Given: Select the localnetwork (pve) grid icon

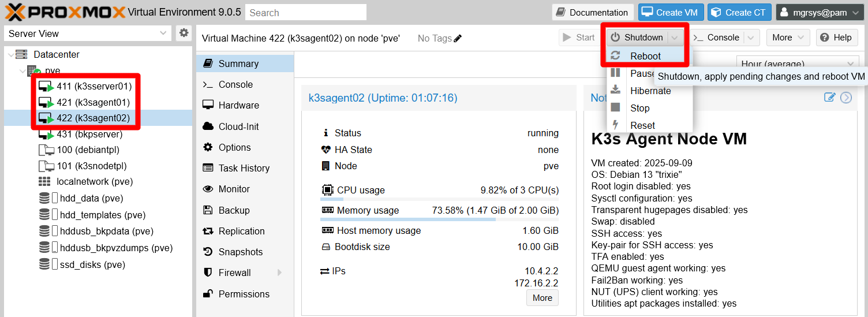Looking at the screenshot, I should (x=44, y=181).
